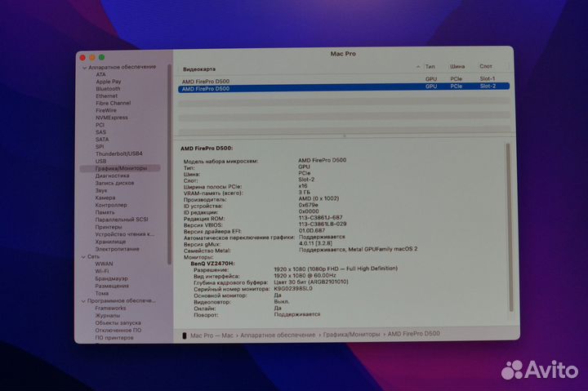Collapse the Сеть section in sidebar
Screen dimensions: 588x391
click(x=83, y=256)
